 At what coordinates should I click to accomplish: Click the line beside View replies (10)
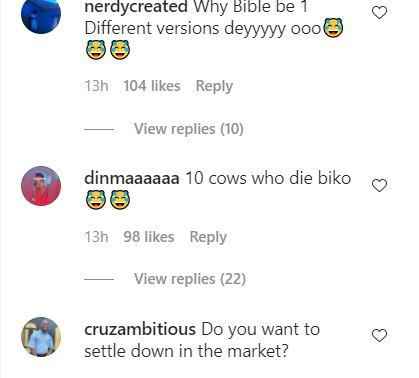(99, 129)
